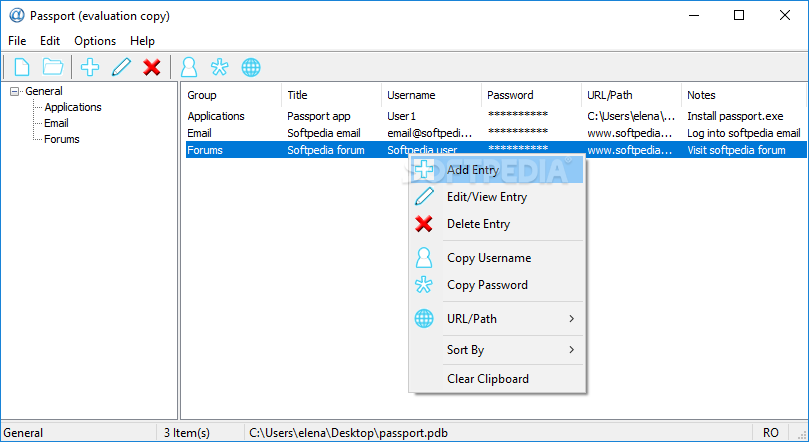Choose Copy Username from the context menu
809x442 pixels.
[x=497, y=257]
